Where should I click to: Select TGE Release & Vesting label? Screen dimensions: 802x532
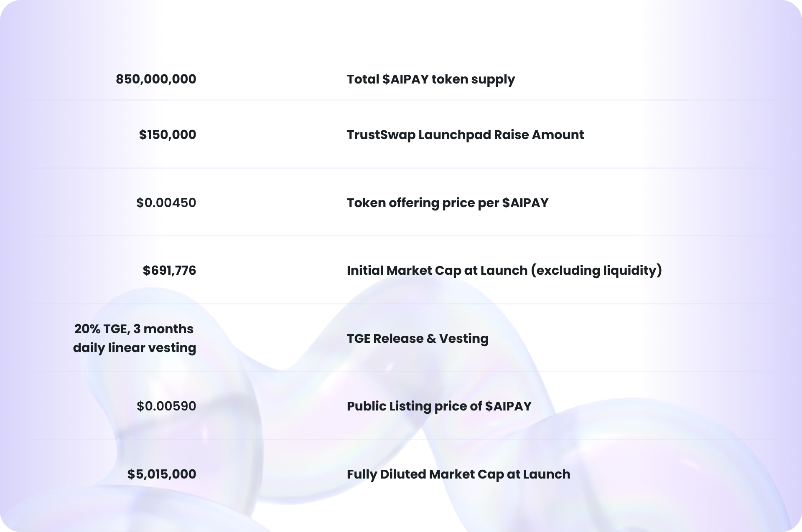click(418, 339)
